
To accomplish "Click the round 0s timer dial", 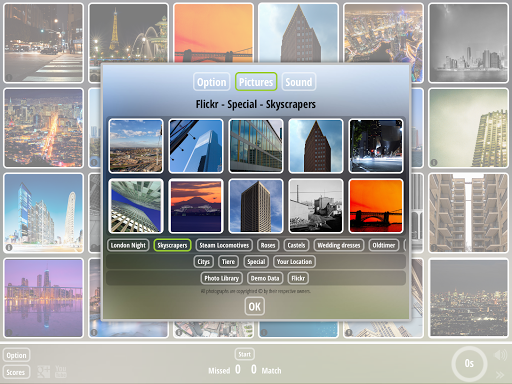I will [x=469, y=364].
